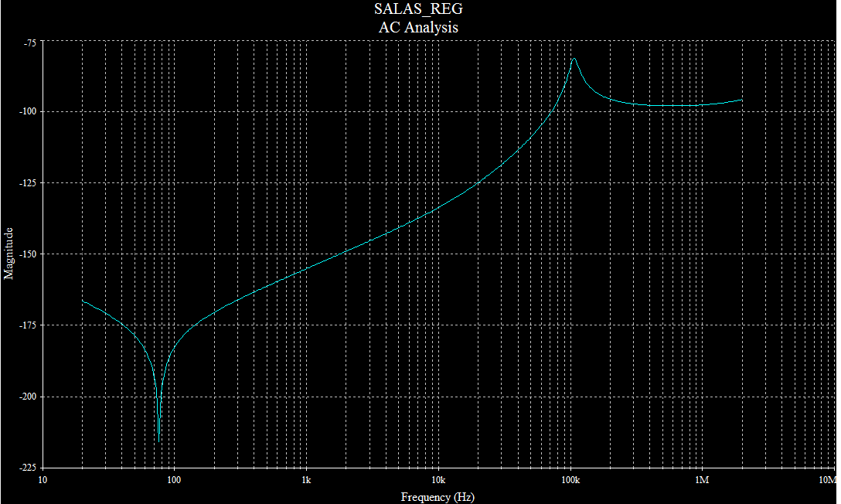This screenshot has width=841, height=504.
Task: Click the -200 y-axis tick label
Action: coord(28,397)
